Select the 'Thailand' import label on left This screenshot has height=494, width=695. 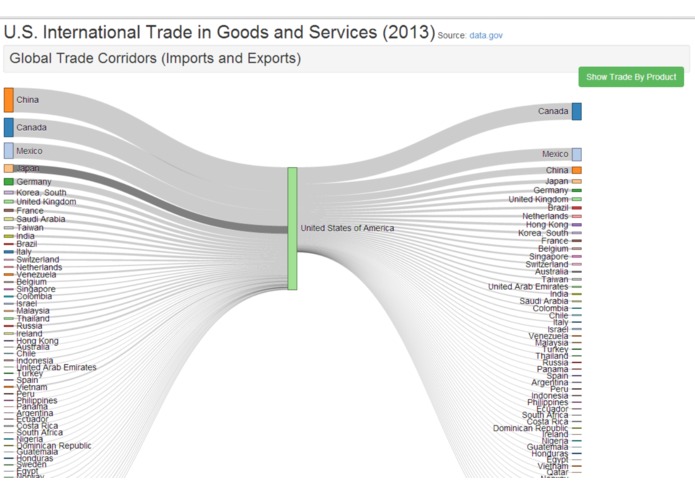click(x=33, y=319)
